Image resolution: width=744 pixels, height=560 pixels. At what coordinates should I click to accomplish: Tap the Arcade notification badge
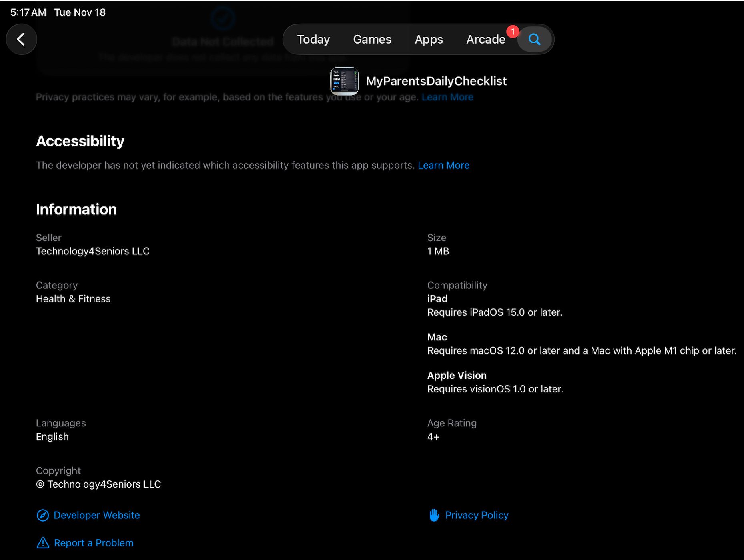513,31
